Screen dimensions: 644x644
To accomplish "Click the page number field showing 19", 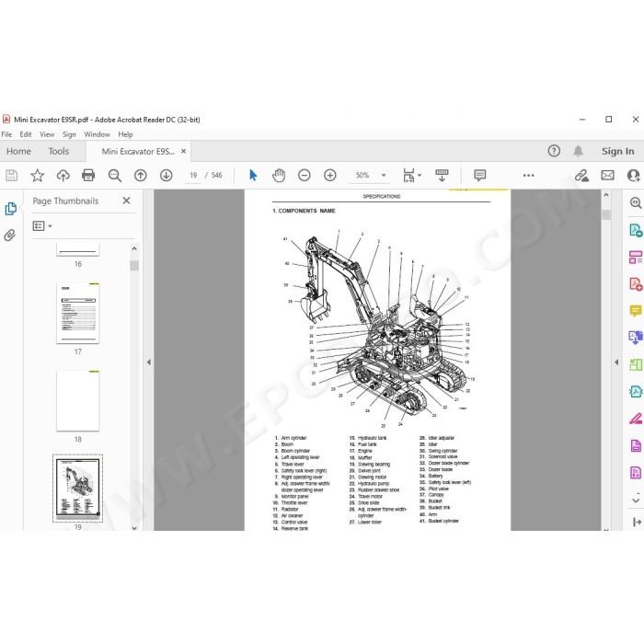I will coord(193,176).
